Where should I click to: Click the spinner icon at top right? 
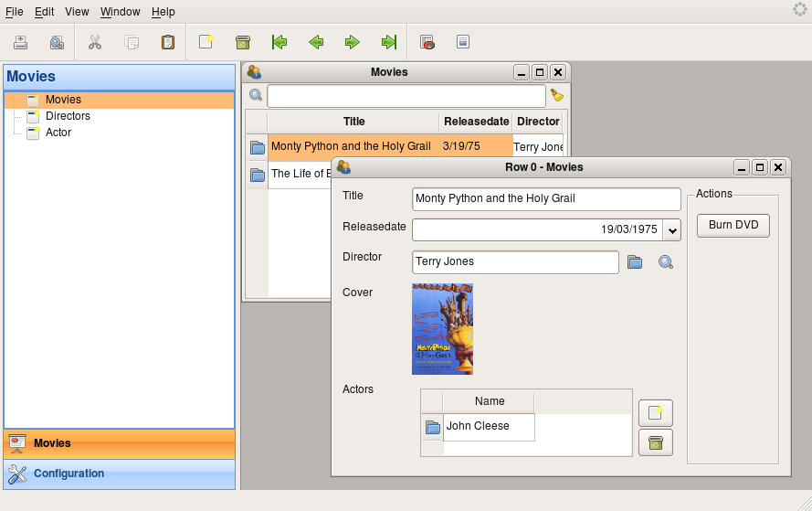(x=800, y=9)
